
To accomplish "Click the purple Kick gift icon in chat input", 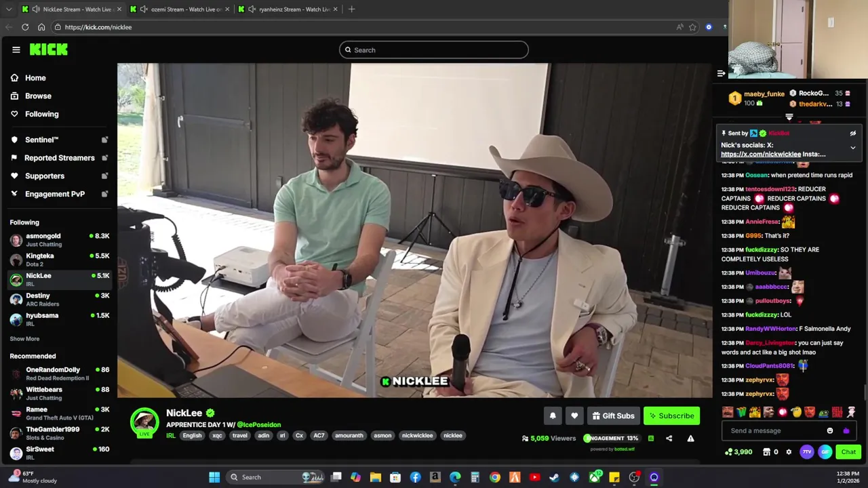I will coord(846,431).
